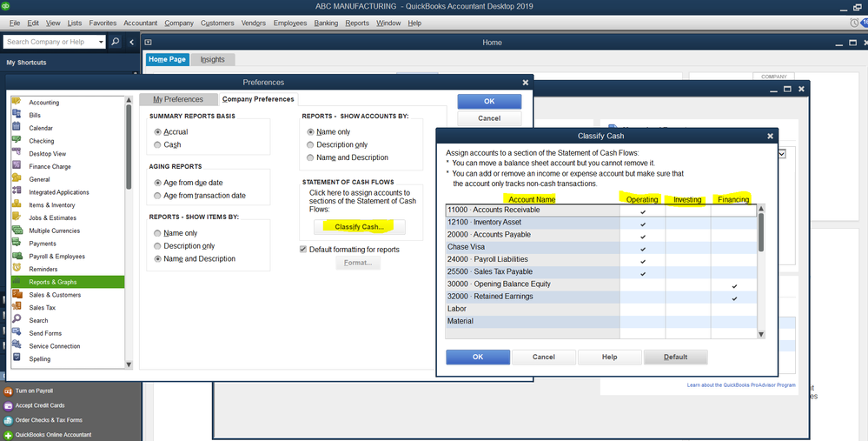Open the Reports menu
The width and height of the screenshot is (868, 441).
click(x=357, y=23)
